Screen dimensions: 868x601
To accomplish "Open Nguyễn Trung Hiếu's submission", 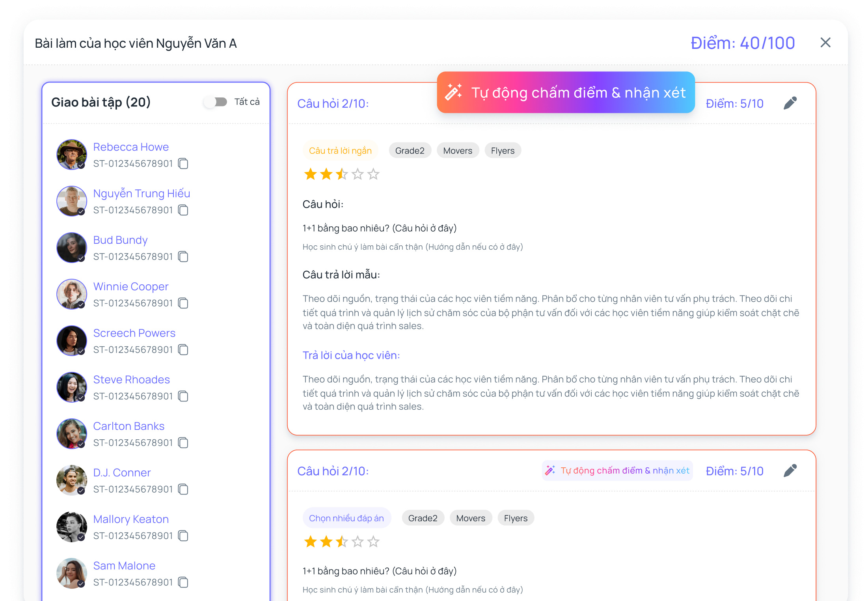I will tap(142, 193).
